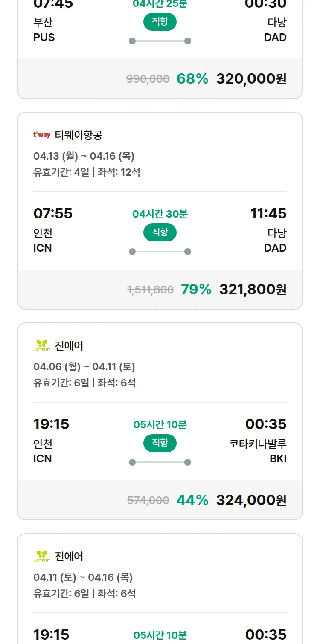Click Jin Air logo on 04.11 departure card
Viewport: 320px width, 644px height.
pyautogui.click(x=42, y=556)
